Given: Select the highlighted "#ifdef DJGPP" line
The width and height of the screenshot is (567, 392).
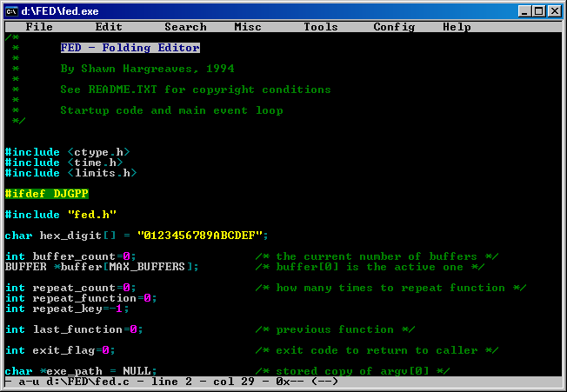Looking at the screenshot, I should (x=46, y=194).
